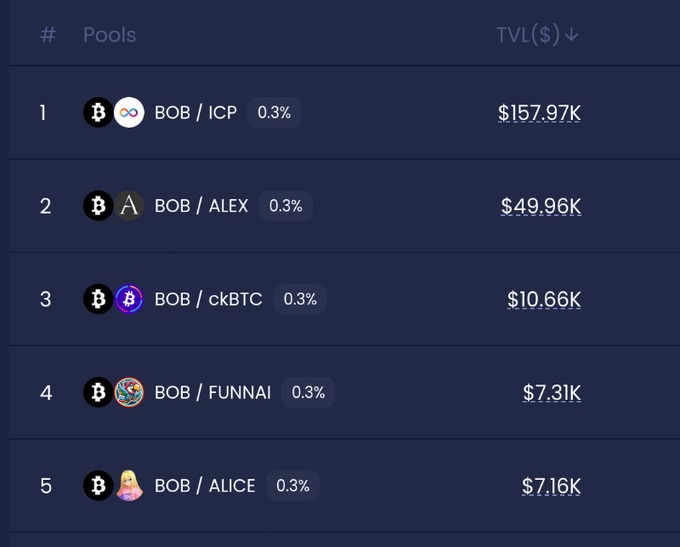
Task: Sort pools by TVL($) column header
Action: [x=529, y=35]
